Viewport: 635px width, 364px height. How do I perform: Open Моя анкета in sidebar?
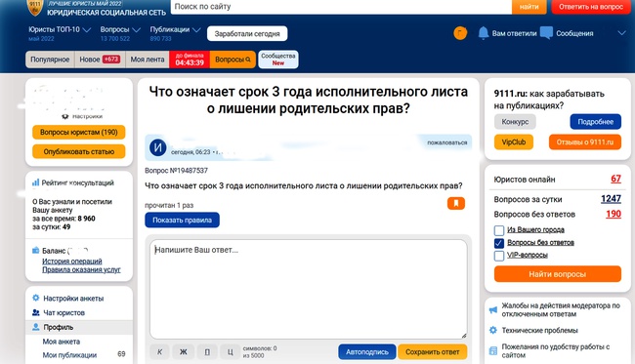tap(62, 342)
